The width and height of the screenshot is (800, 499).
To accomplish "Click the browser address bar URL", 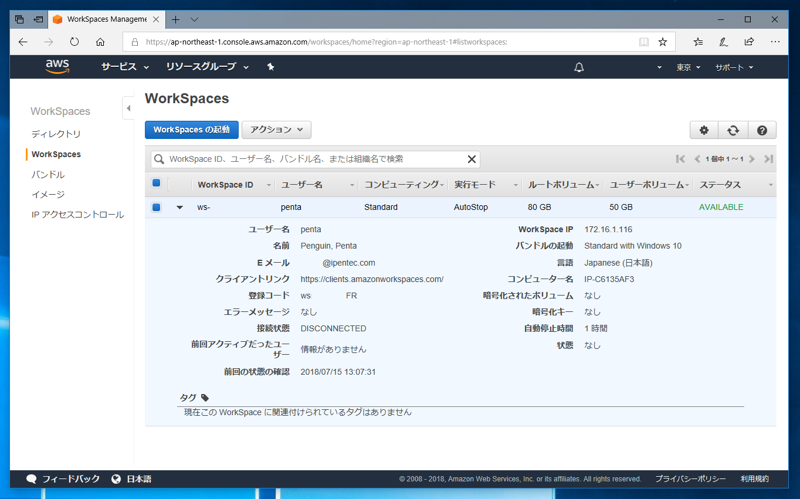I will pyautogui.click(x=327, y=42).
